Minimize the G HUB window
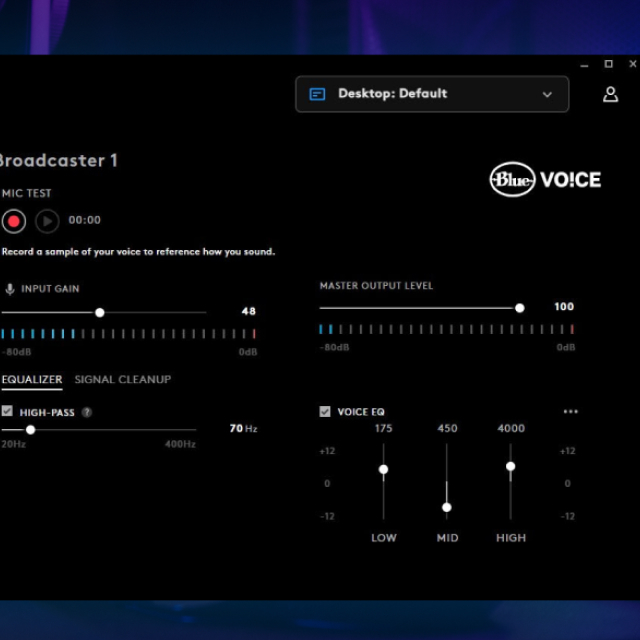This screenshot has height=640, width=640. click(x=584, y=64)
